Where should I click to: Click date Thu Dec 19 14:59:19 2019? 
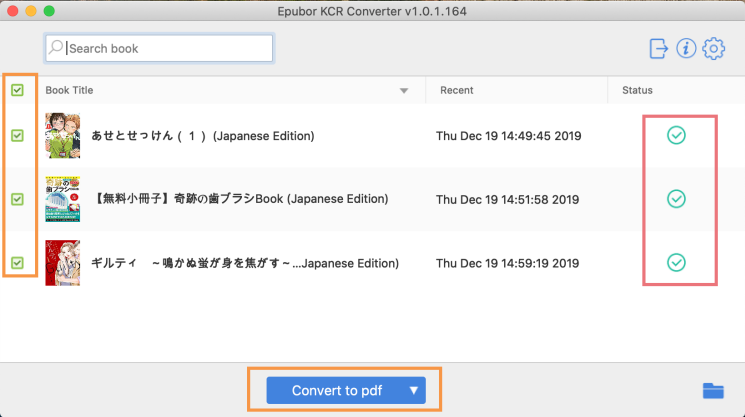(507, 263)
